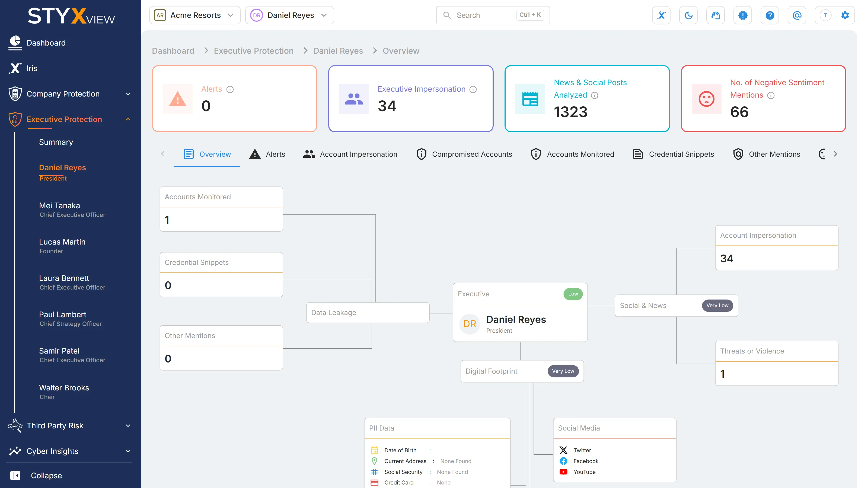868x488 pixels.
Task: Select Walter Brooks in the sidebar
Action: click(64, 392)
